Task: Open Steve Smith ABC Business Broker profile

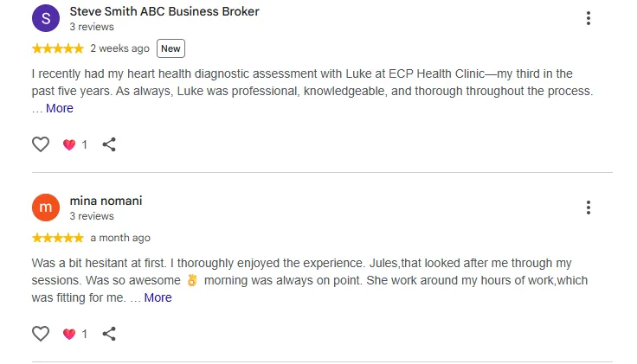Action: click(164, 11)
